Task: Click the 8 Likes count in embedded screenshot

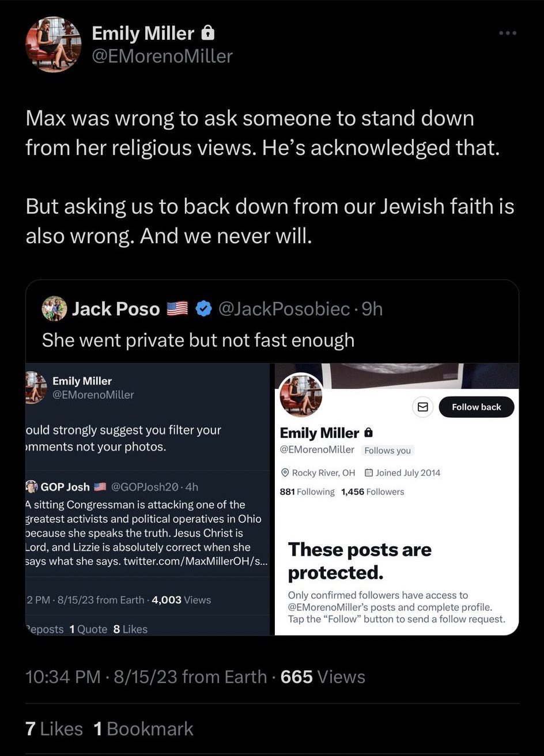Action: pos(130,629)
